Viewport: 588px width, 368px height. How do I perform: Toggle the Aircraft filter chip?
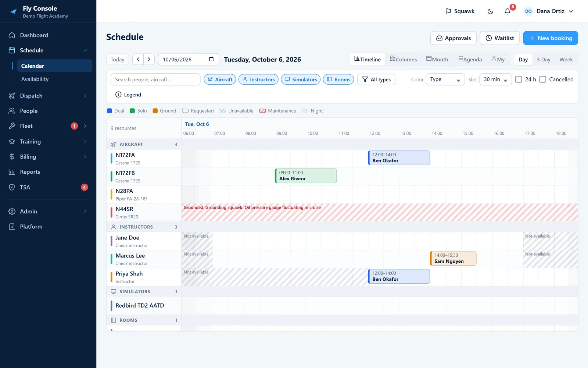220,79
